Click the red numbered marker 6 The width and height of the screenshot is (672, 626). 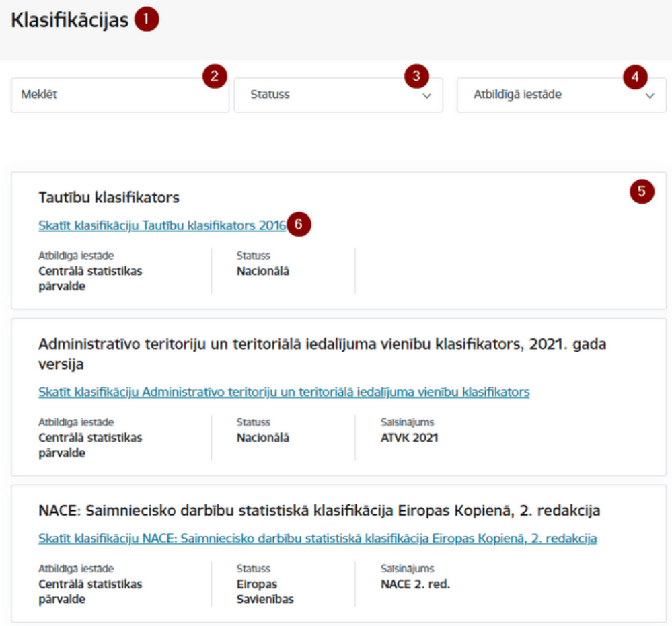coord(299,224)
